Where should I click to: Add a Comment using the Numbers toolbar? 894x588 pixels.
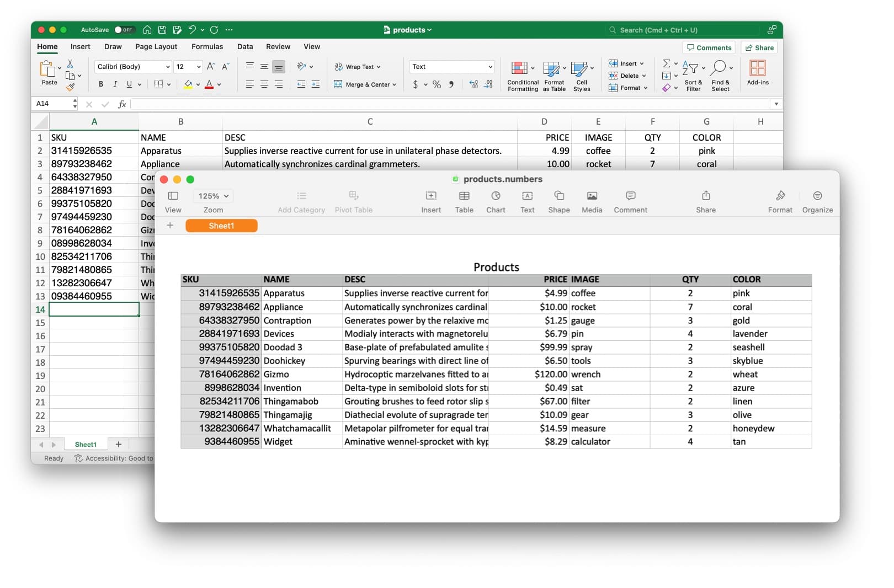pyautogui.click(x=630, y=201)
